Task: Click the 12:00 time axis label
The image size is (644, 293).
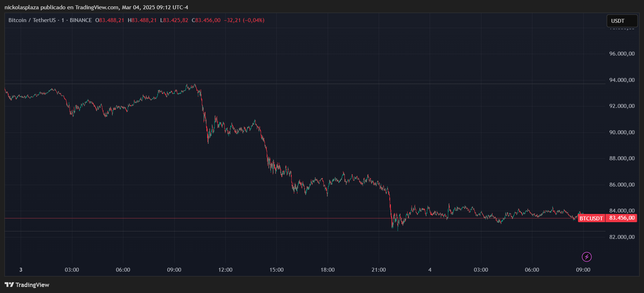Action: tap(225, 270)
